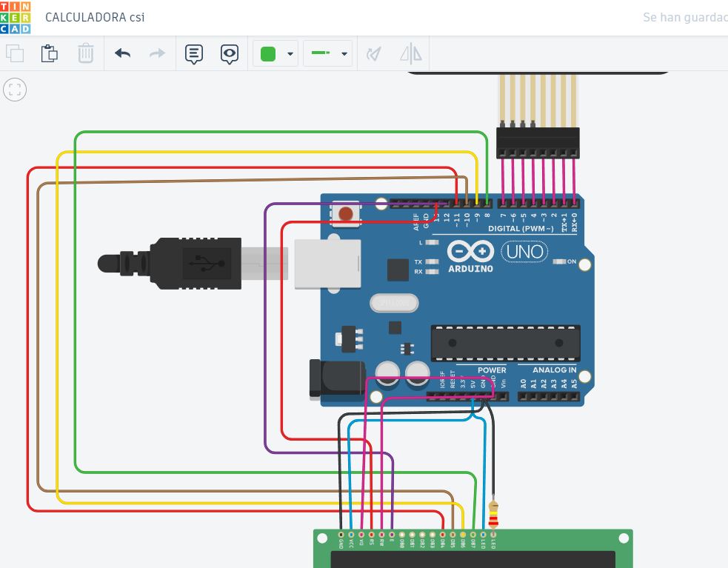Click the ON power LED on the Arduino
The image size is (728, 568).
point(559,262)
